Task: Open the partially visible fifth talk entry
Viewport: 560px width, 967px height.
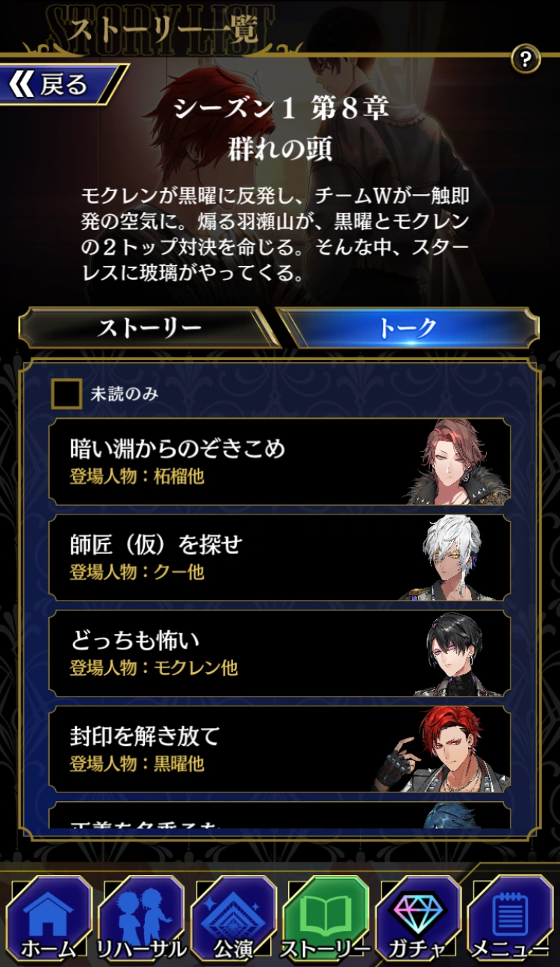Action: [x=280, y=815]
